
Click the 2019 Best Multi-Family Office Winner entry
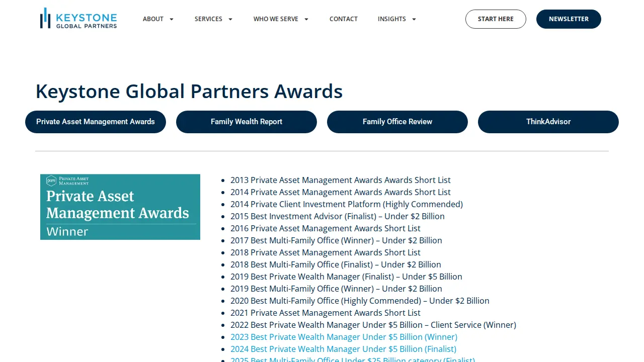click(x=336, y=289)
